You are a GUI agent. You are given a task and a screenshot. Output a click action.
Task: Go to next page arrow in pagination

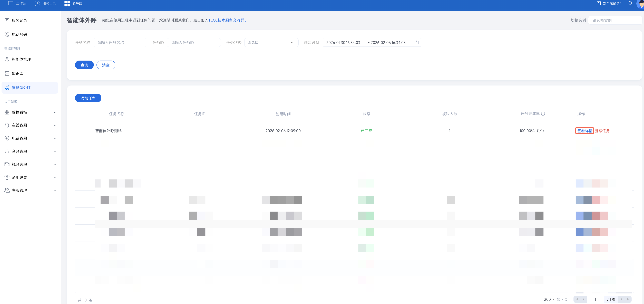pyautogui.click(x=621, y=299)
